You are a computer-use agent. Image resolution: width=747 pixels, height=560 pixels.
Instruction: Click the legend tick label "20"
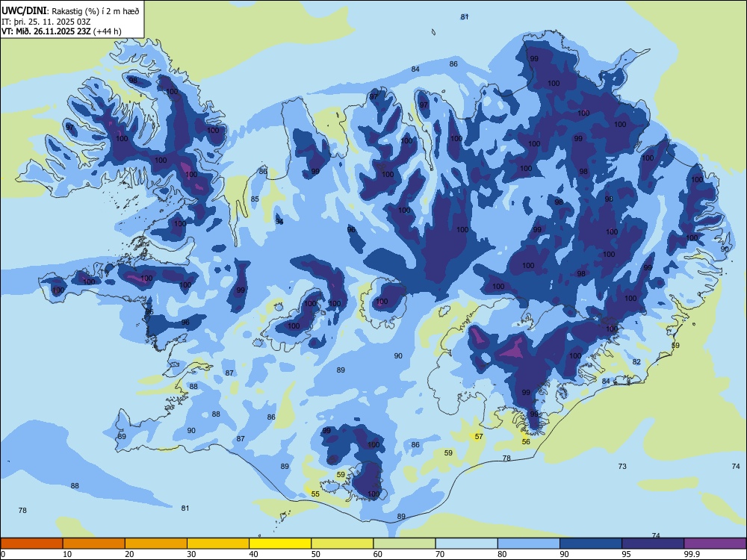pyautogui.click(x=129, y=554)
